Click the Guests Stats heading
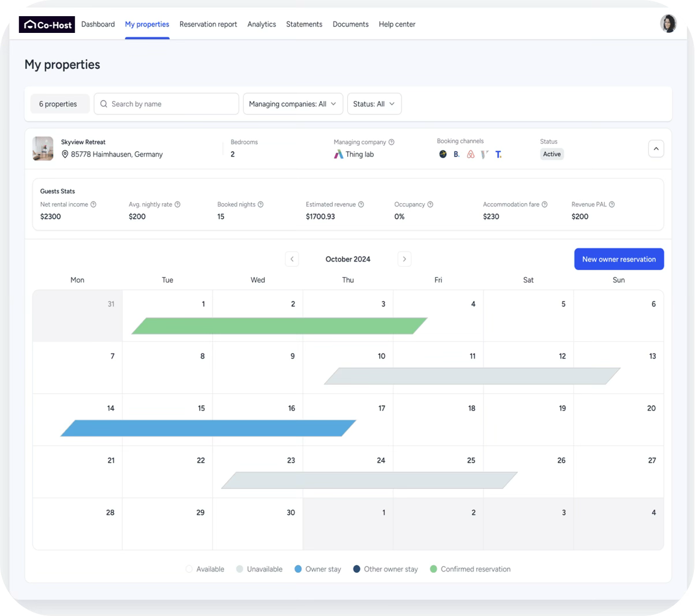Viewport: 695px width, 616px height. [x=57, y=191]
